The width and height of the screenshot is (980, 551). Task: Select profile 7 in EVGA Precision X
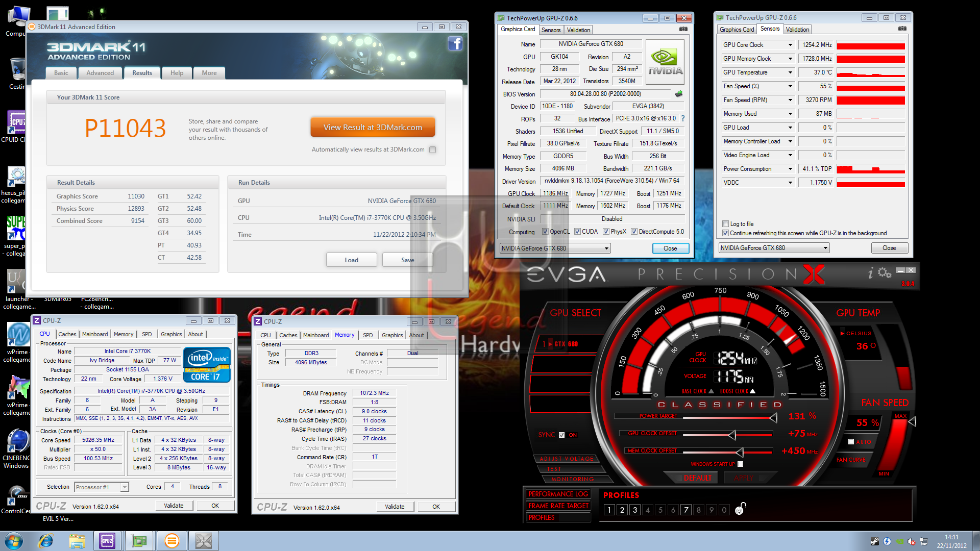686,510
